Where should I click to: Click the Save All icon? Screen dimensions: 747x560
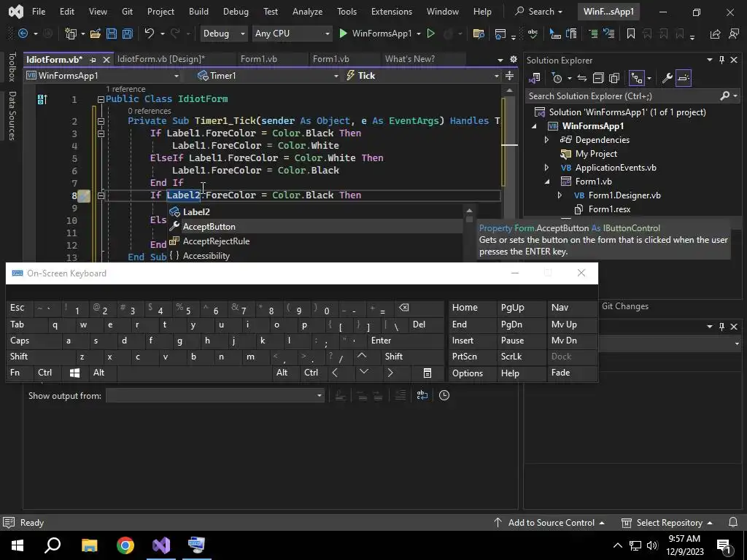pos(127,34)
